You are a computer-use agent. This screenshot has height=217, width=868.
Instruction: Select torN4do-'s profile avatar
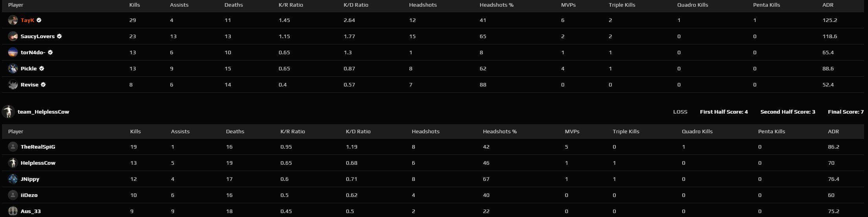tap(13, 52)
